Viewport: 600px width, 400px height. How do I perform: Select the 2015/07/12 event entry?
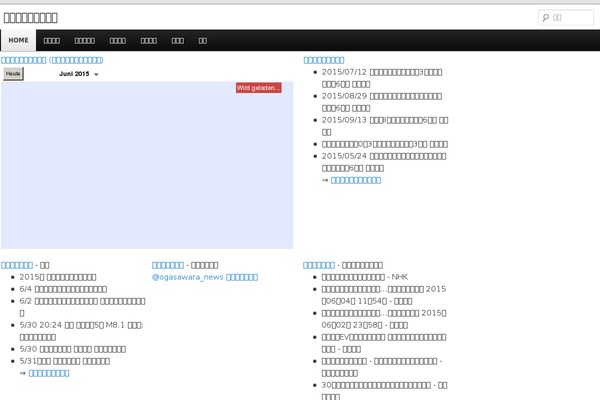(382, 78)
